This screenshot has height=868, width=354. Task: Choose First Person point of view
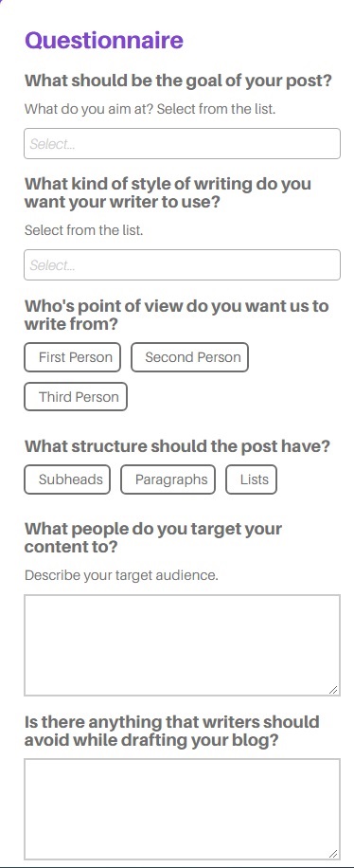[x=73, y=357]
